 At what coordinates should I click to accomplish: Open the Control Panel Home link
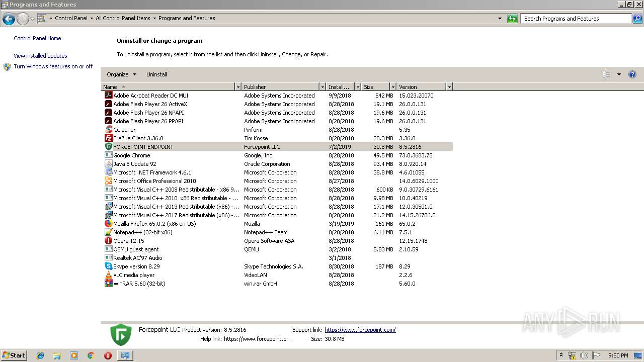click(37, 38)
